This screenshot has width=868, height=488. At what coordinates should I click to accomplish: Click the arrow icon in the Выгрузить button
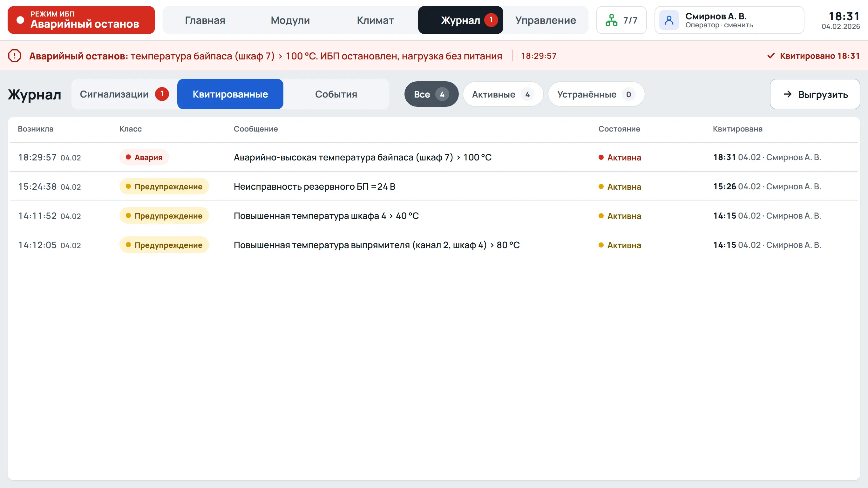coord(787,94)
